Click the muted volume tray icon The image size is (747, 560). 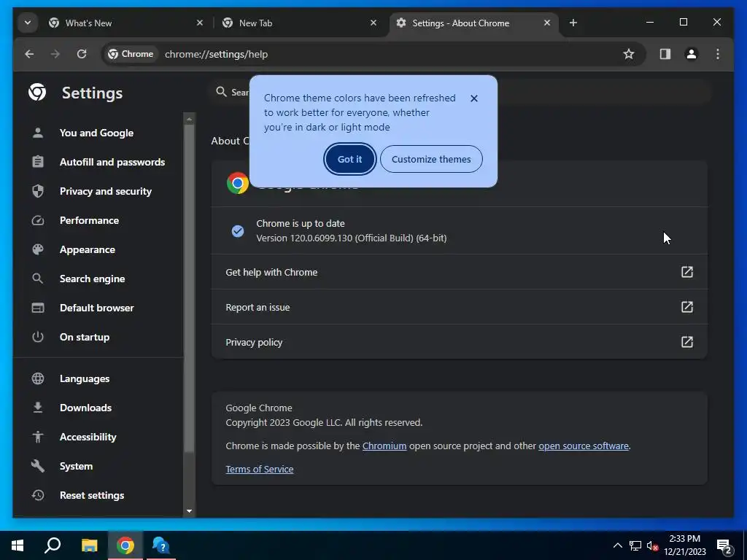pyautogui.click(x=653, y=545)
